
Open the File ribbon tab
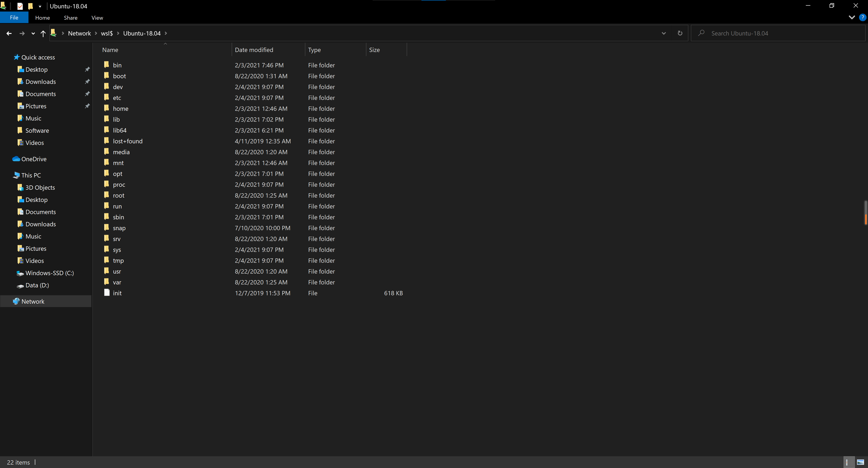[14, 17]
